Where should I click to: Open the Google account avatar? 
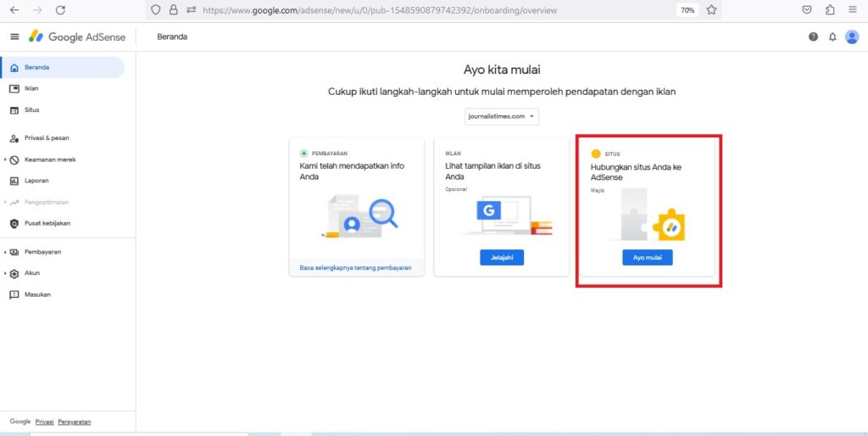pos(852,37)
